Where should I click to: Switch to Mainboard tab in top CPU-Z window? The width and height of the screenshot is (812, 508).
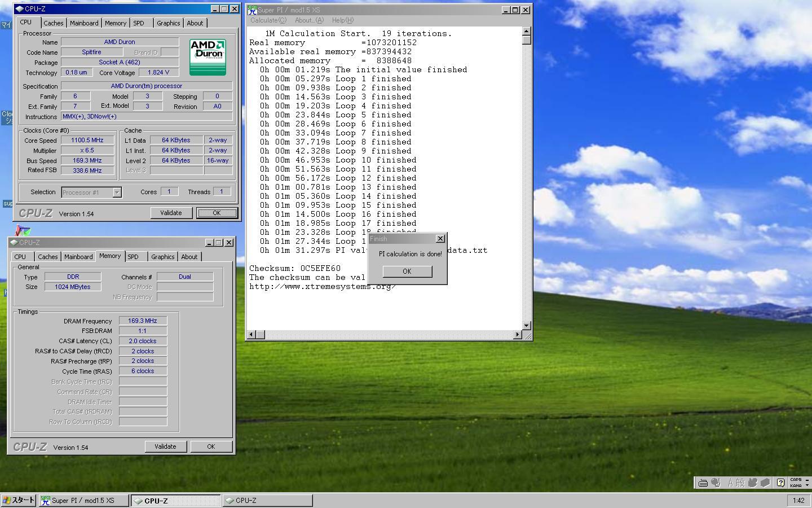tap(84, 23)
